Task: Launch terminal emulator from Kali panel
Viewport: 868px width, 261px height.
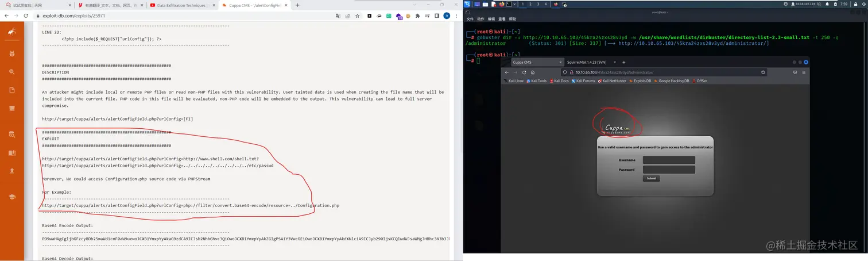Action: 509,4
